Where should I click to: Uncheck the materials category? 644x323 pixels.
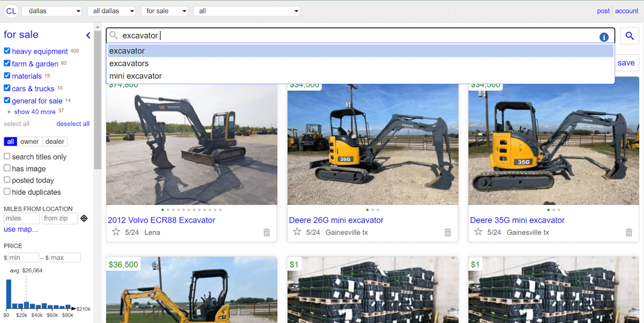pos(7,76)
